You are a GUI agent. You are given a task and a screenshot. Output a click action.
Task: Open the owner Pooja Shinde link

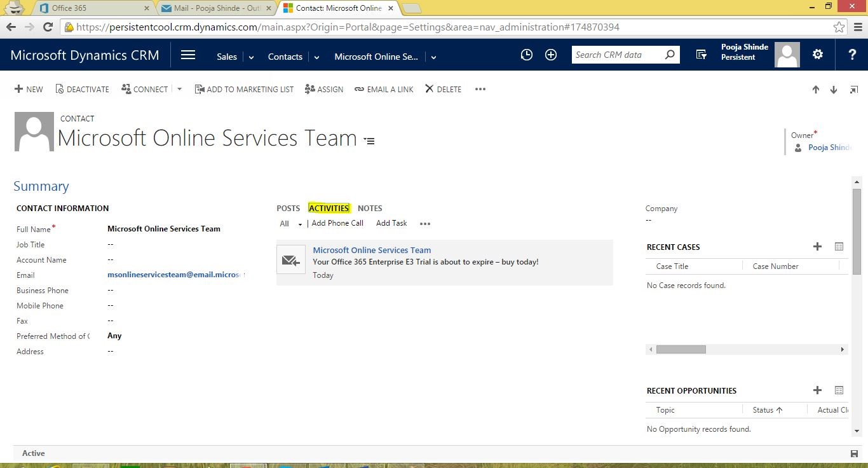point(829,148)
